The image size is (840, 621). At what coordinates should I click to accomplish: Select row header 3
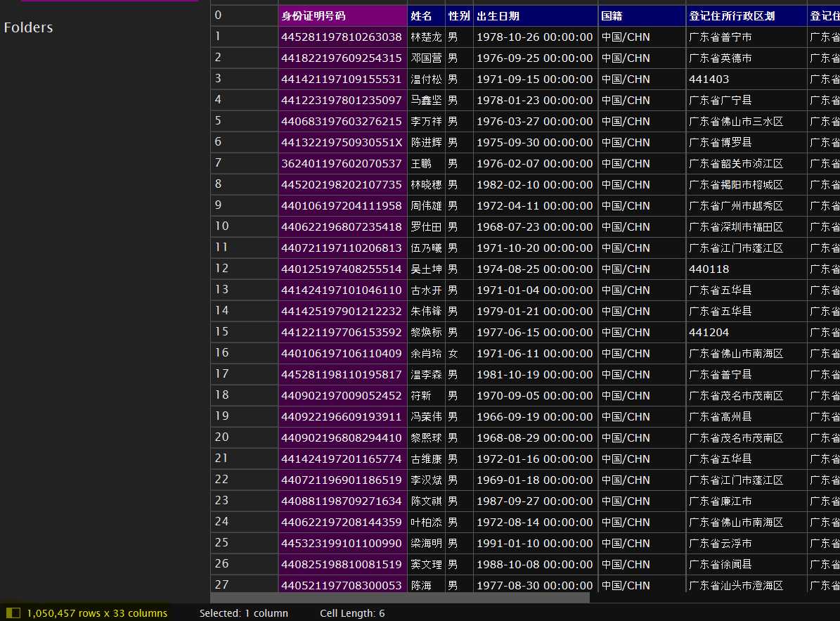click(245, 79)
